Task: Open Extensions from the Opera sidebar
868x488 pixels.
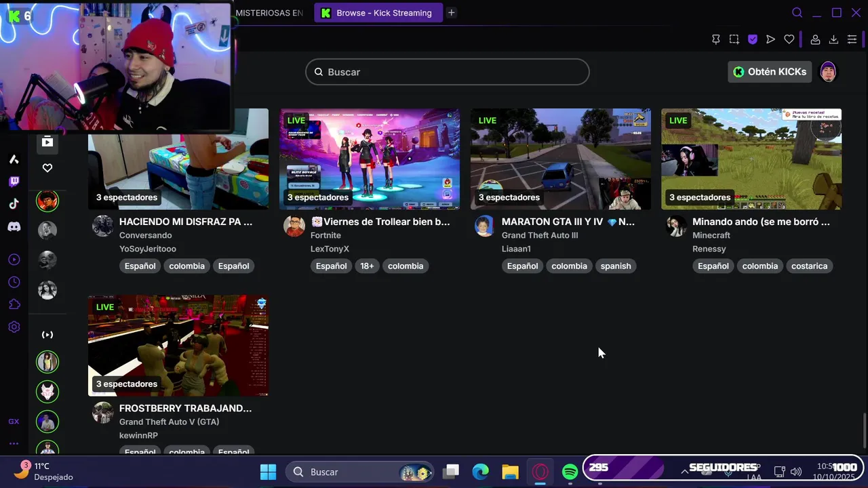Action: (14, 304)
